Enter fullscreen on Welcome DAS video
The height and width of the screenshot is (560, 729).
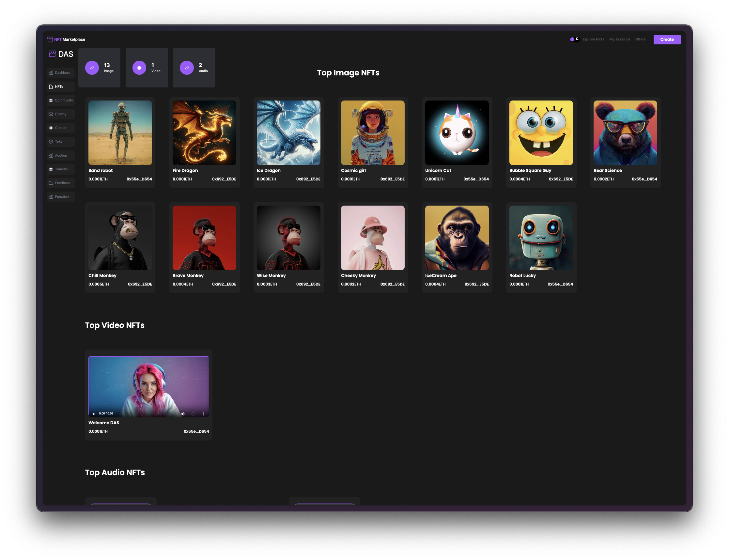click(x=193, y=414)
